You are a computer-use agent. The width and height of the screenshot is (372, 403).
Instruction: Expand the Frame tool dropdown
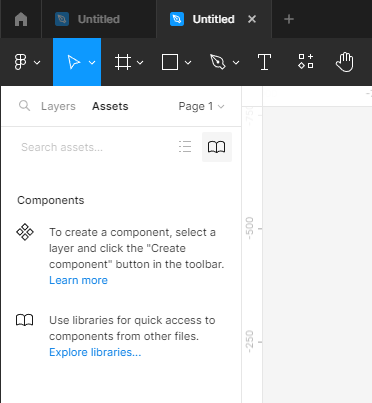[x=140, y=62]
